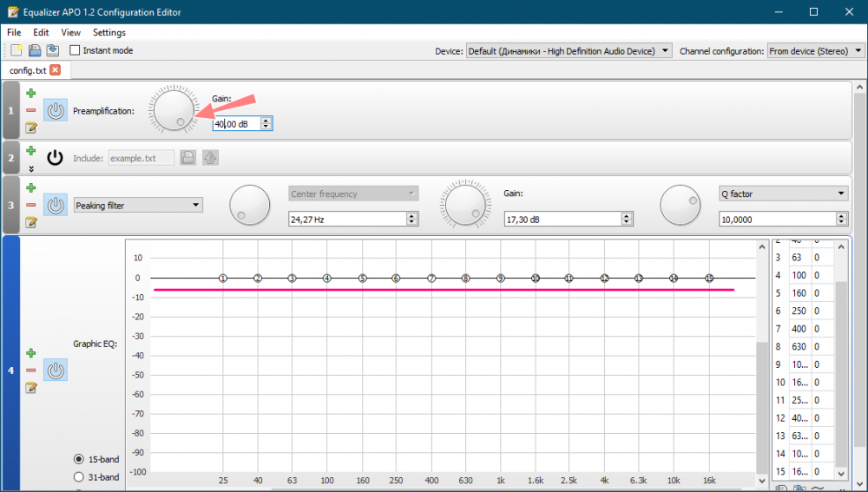The height and width of the screenshot is (492, 868).
Task: Remove the Preamplification filter with the red minus
Action: pyautogui.click(x=31, y=110)
